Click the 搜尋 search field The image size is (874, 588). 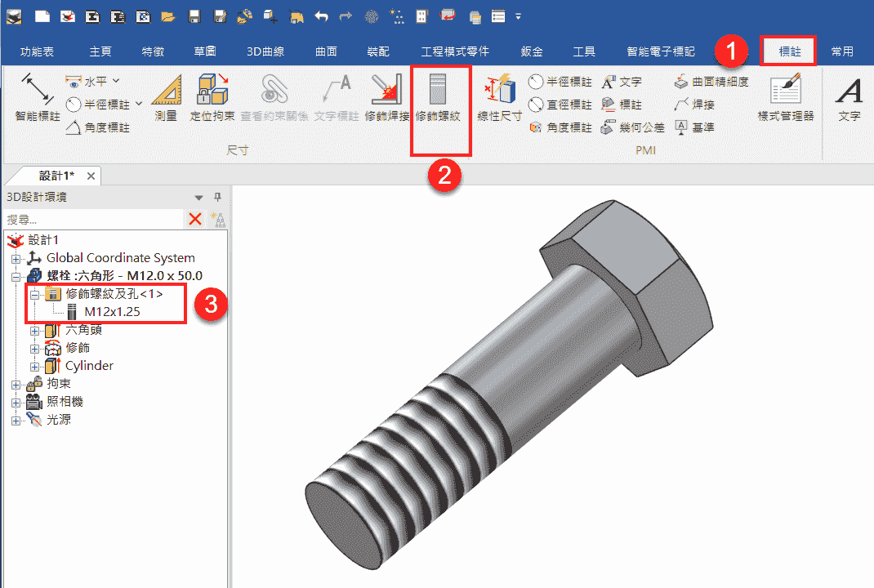[94, 219]
